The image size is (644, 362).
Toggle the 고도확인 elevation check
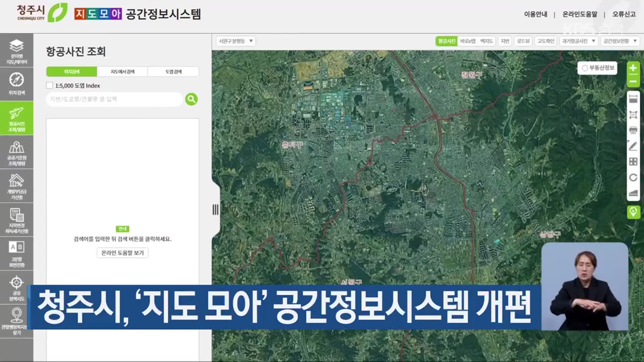click(546, 41)
